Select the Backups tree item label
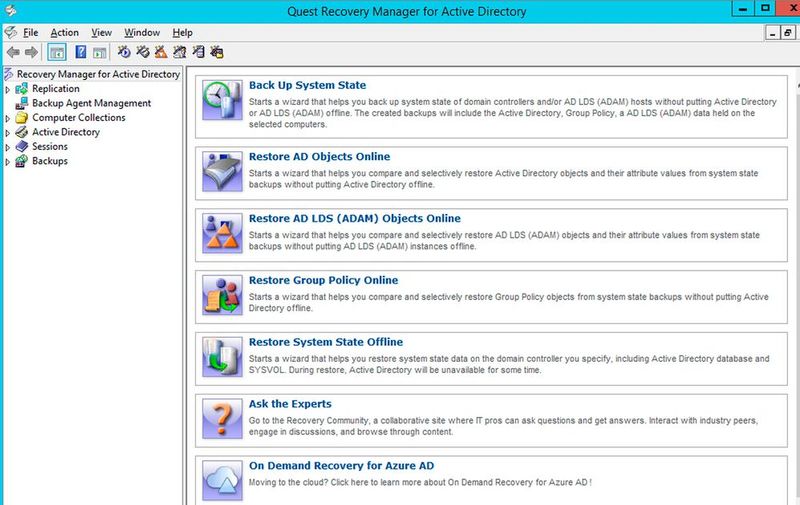 click(49, 161)
